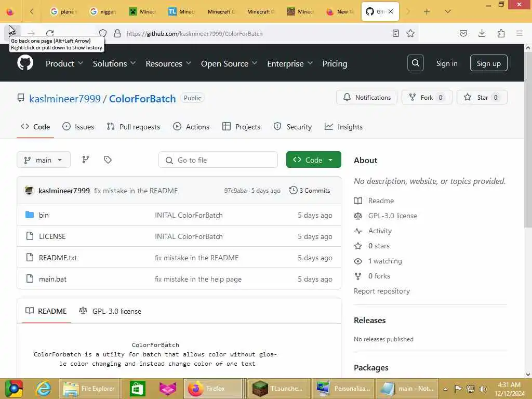
Task: Switch to the Projects tab
Action: coord(241,127)
